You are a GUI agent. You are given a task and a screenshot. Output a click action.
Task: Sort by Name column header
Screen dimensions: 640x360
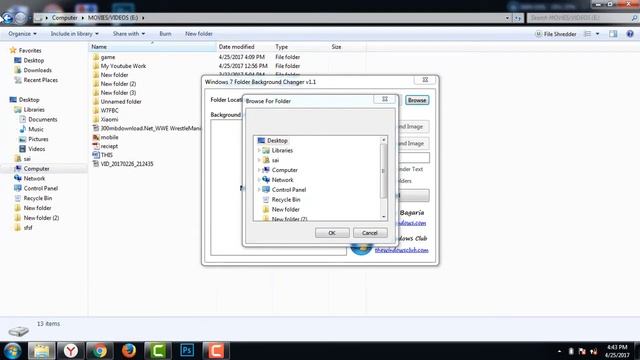click(x=152, y=47)
